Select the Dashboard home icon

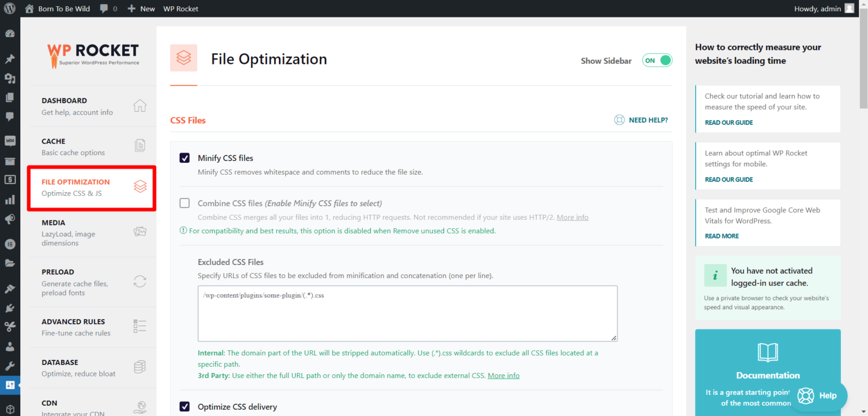tap(140, 105)
